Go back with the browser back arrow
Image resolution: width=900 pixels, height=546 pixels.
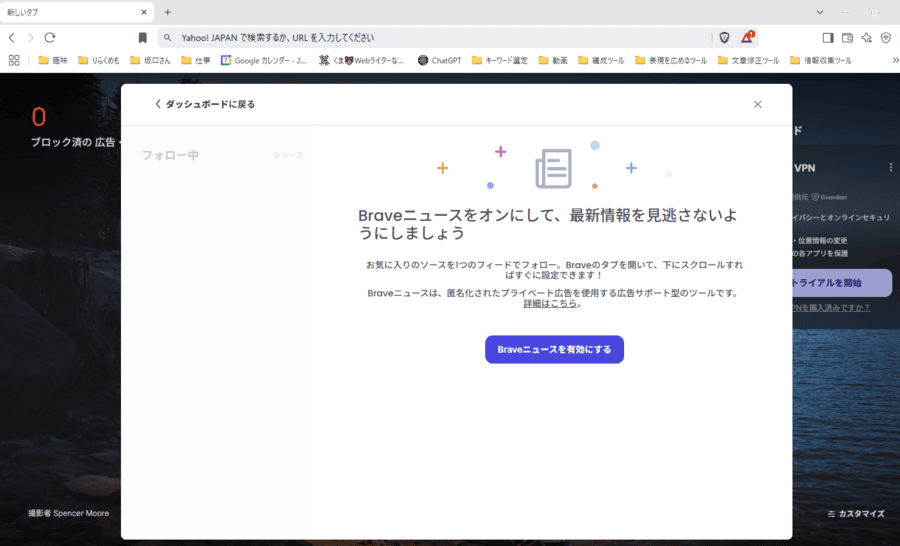point(11,38)
